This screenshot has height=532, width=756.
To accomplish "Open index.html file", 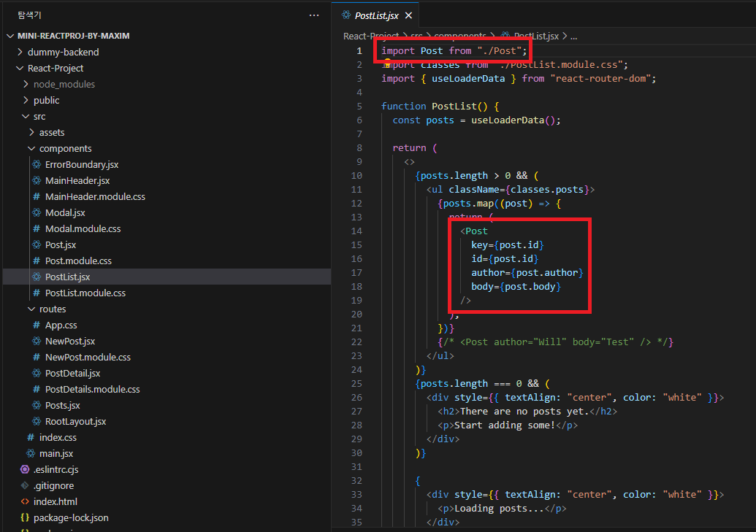I will click(x=56, y=501).
